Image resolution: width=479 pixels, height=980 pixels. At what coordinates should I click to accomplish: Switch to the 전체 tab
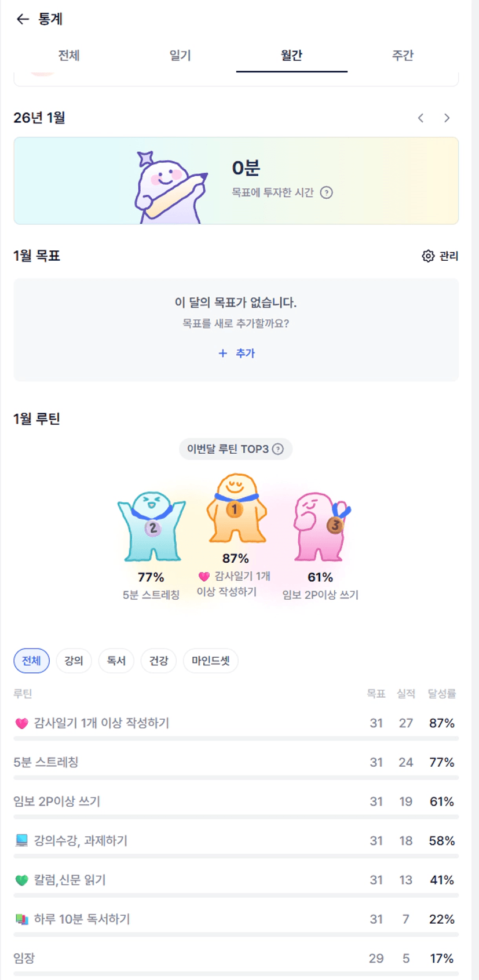click(69, 56)
